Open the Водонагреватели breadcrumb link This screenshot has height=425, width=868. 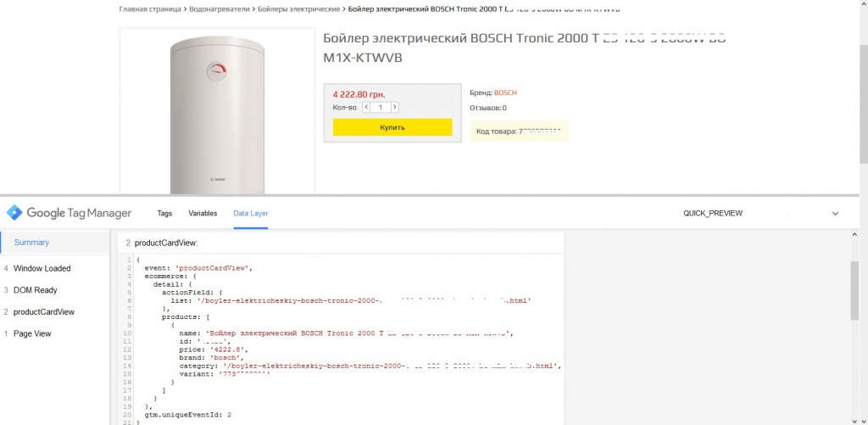coord(220,9)
